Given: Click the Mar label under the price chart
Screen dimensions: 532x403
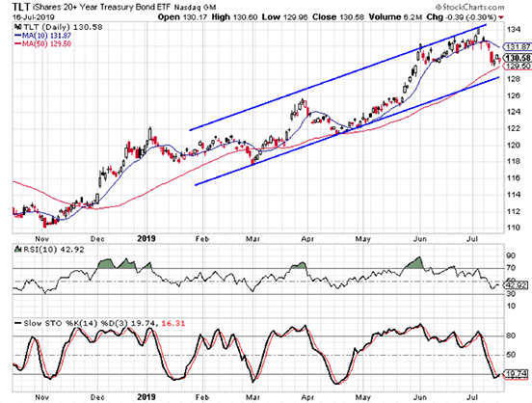Looking at the screenshot, I should point(253,239).
